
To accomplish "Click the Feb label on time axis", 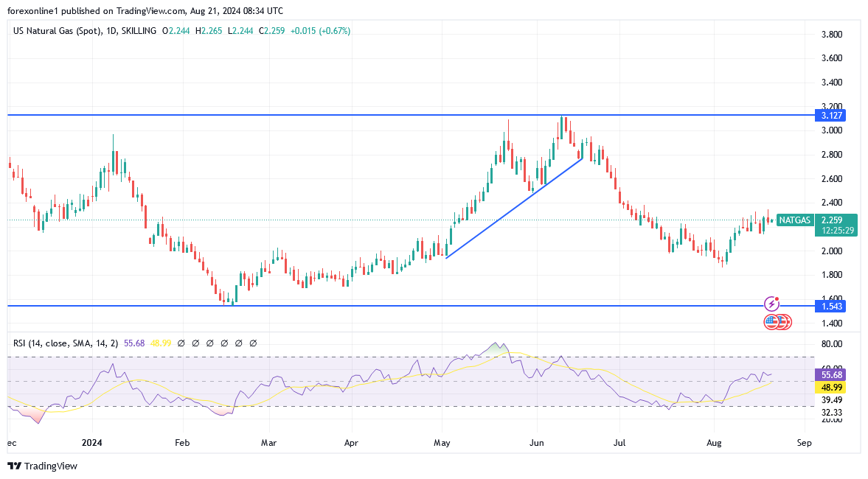I will tap(182, 443).
